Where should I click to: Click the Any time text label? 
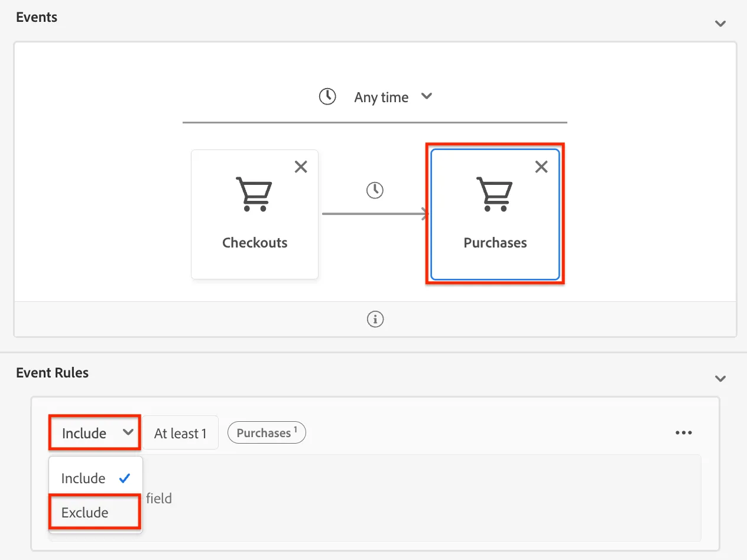[x=381, y=97]
